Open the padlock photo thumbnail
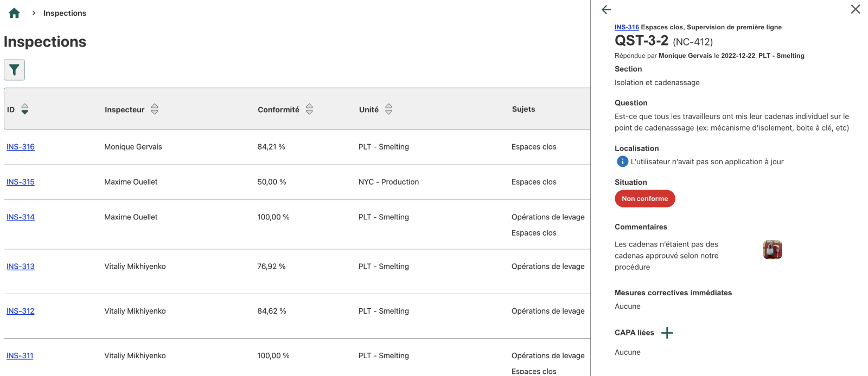 point(773,250)
